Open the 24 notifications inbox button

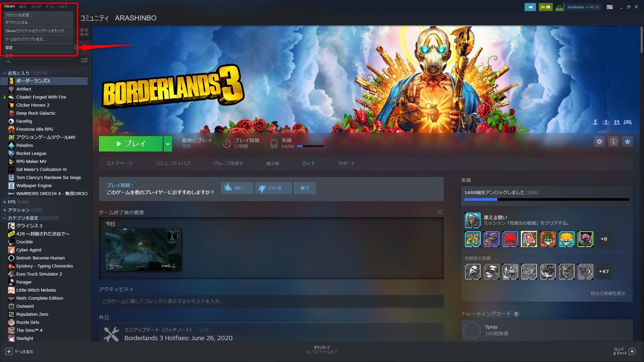click(545, 7)
